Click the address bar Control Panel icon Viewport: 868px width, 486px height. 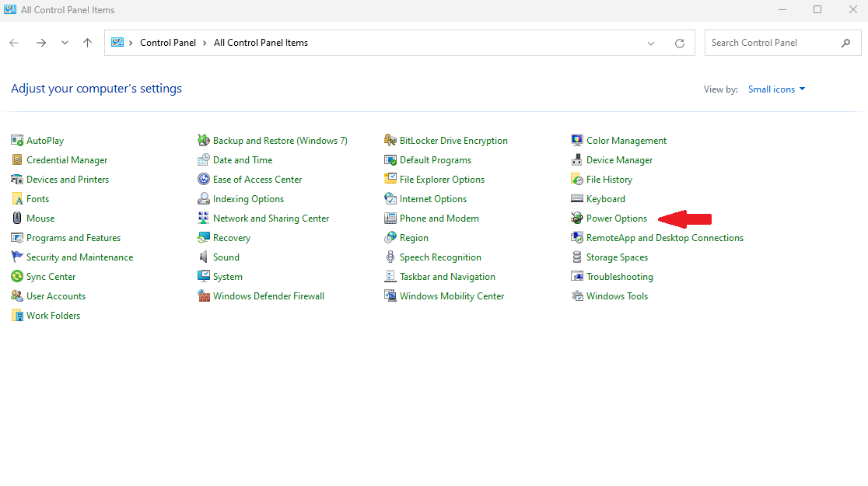[x=117, y=43]
